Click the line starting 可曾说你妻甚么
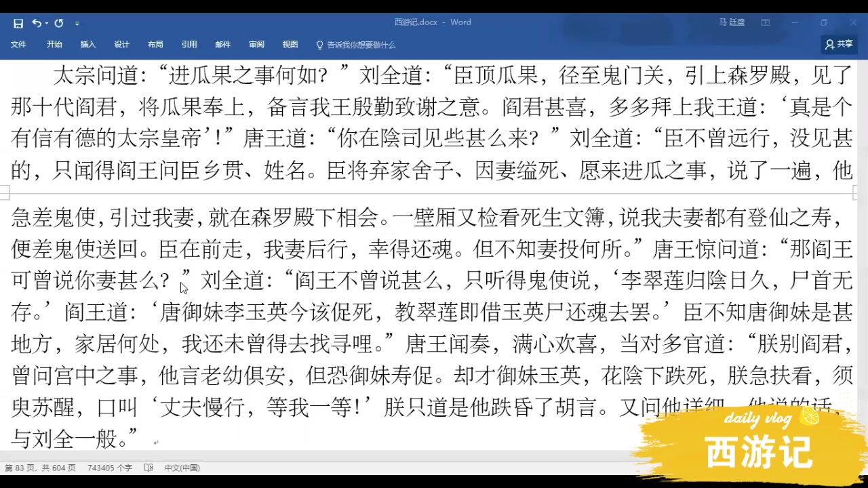Screen dimensions: 868x488 coord(431,281)
